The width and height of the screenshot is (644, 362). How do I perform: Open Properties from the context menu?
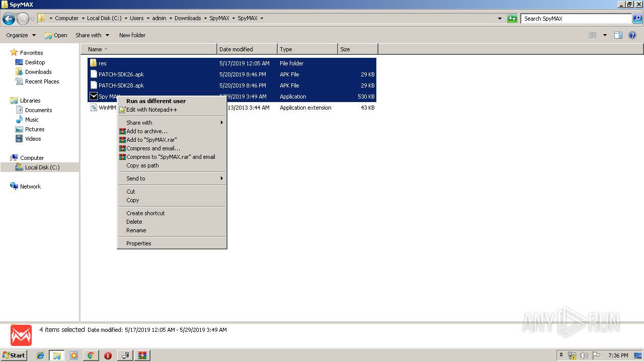click(x=172, y=243)
